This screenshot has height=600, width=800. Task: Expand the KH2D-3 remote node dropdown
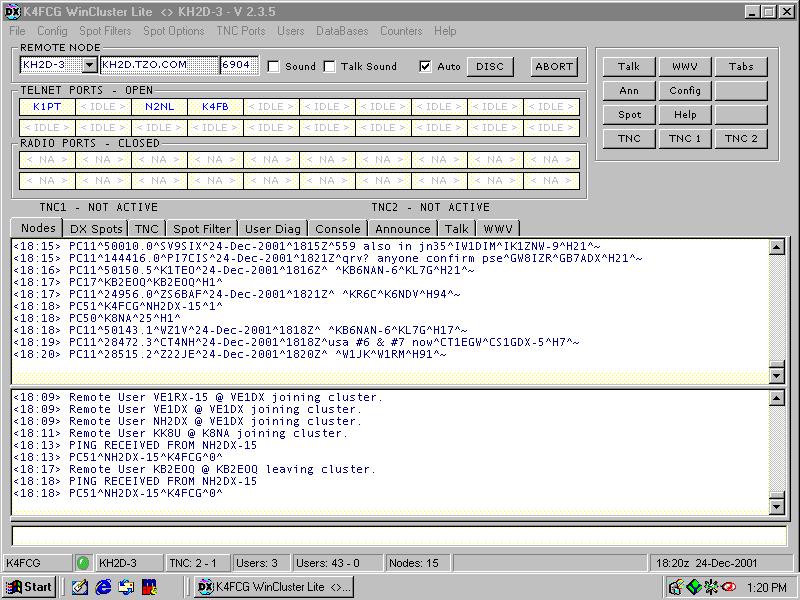[x=89, y=66]
